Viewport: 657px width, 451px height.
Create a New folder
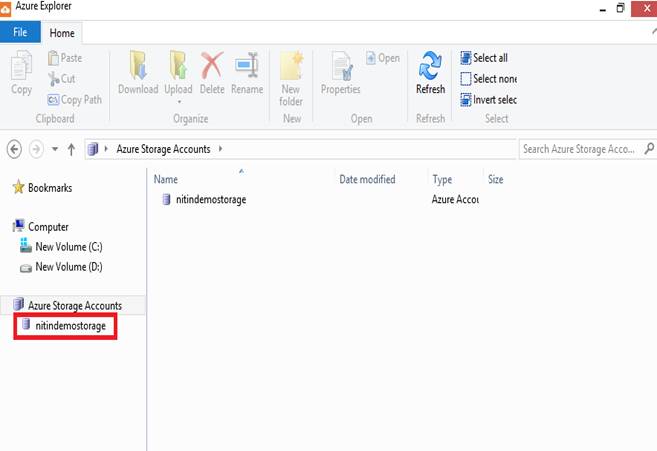(291, 78)
